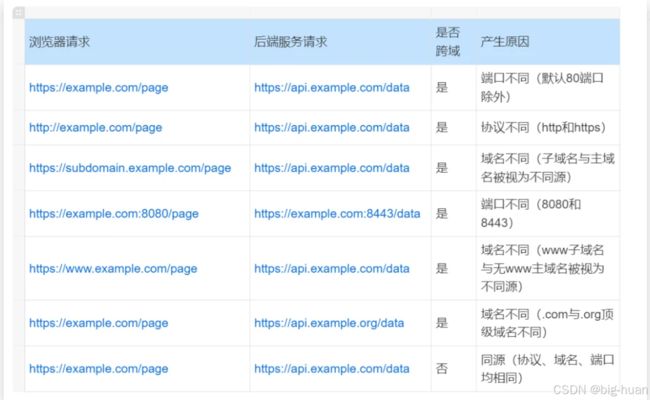Screen dimensions: 650x400
Task: Click the 端口不同（默认80端口除外）cell
Action: coord(548,87)
